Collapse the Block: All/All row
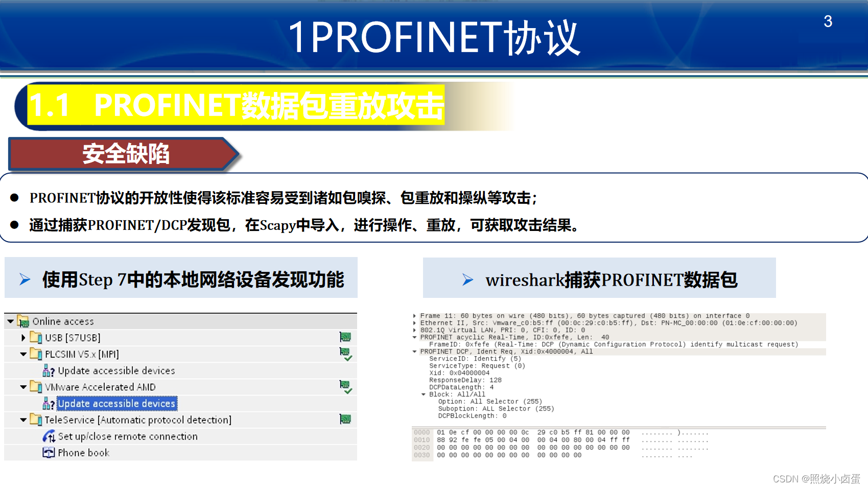The width and height of the screenshot is (868, 489). coord(424,394)
